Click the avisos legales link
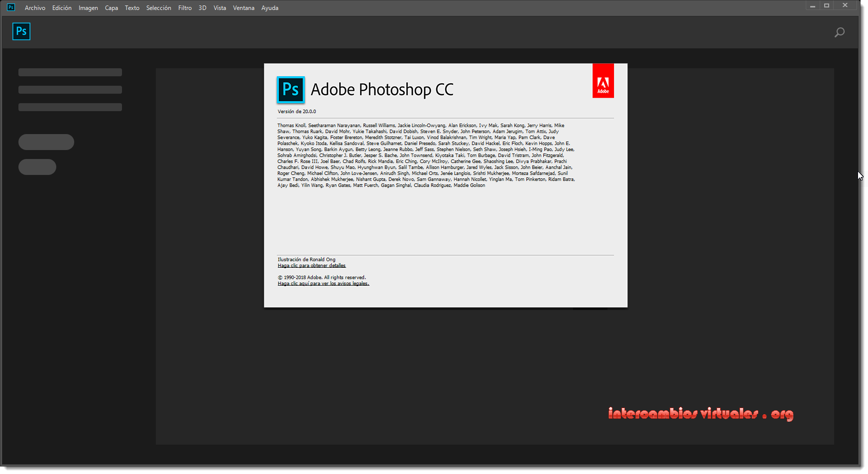This screenshot has width=868, height=474. [x=323, y=284]
